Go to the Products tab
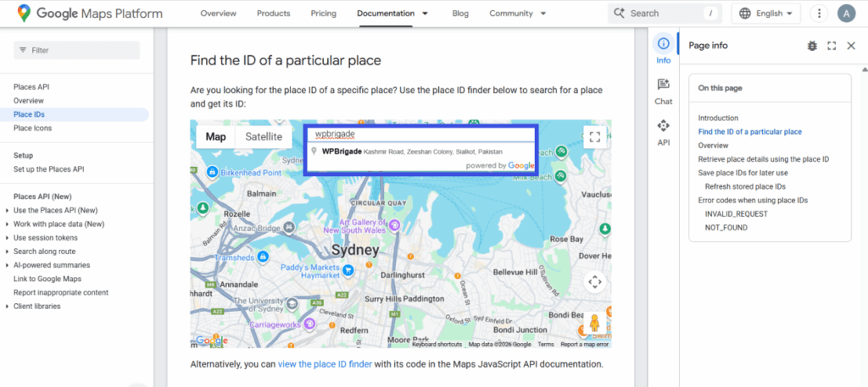Image resolution: width=868 pixels, height=387 pixels. point(273,14)
